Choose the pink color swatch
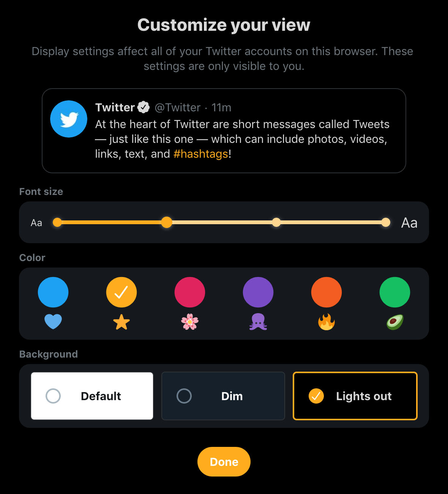The image size is (448, 494). (x=190, y=292)
